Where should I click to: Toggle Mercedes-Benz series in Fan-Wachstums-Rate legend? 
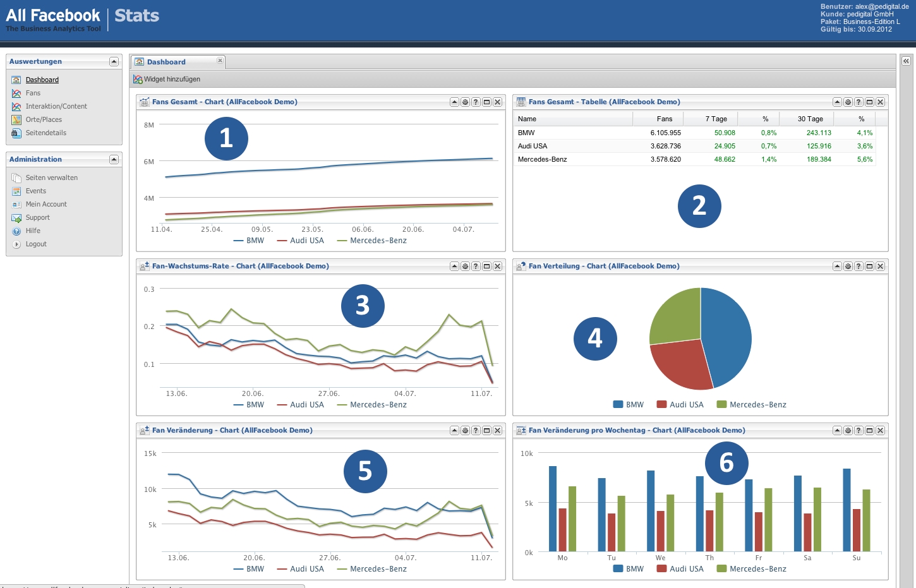pyautogui.click(x=372, y=405)
